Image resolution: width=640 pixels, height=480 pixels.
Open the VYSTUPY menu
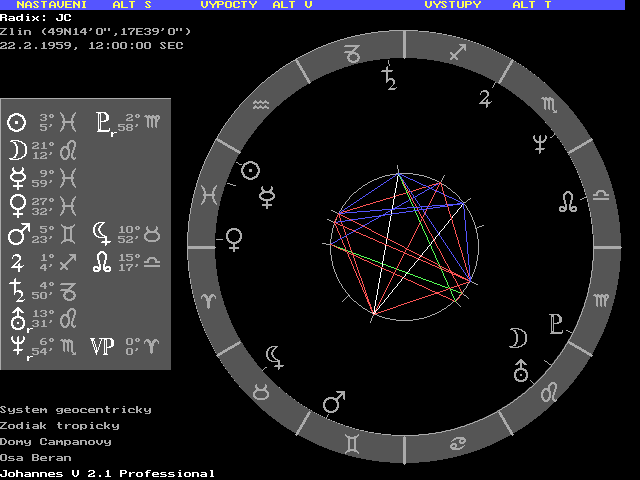click(453, 5)
